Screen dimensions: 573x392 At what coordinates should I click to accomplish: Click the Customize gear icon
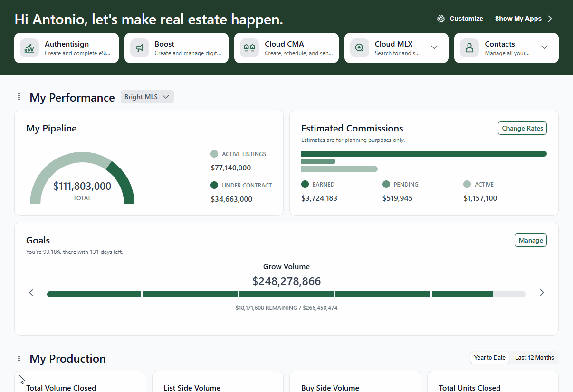(440, 19)
